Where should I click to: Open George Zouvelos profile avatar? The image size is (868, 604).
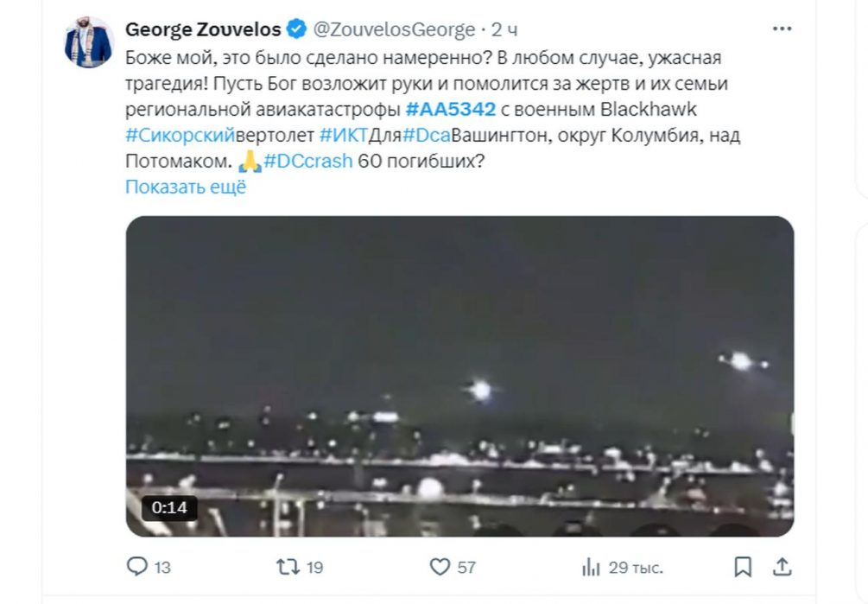click(x=89, y=41)
